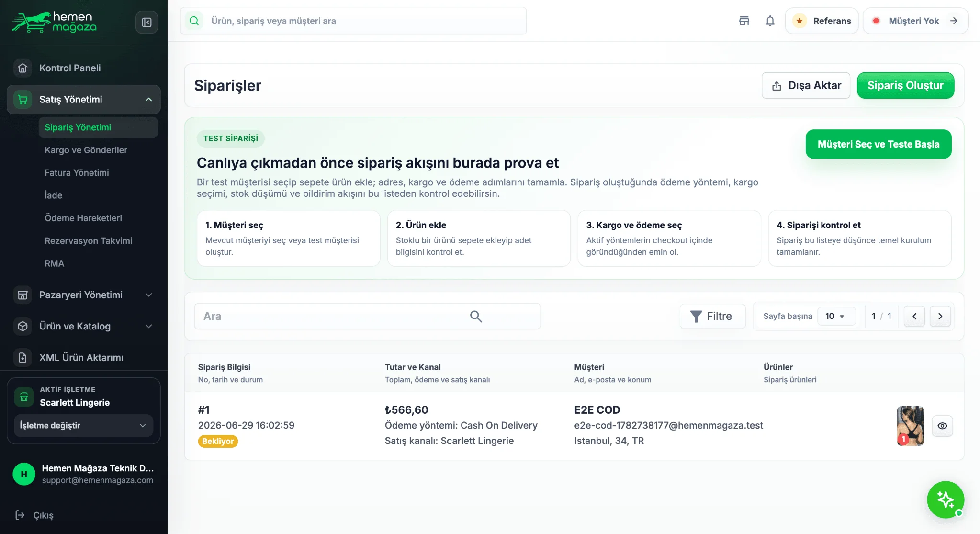Click the Çıkış logout icon

(20, 515)
